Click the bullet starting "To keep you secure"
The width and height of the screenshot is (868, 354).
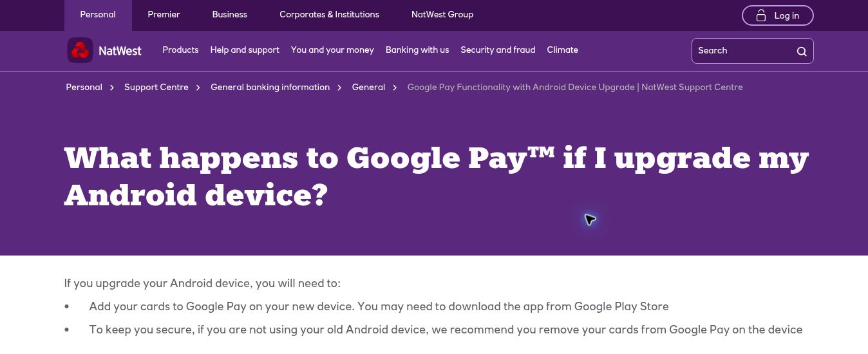coord(446,330)
